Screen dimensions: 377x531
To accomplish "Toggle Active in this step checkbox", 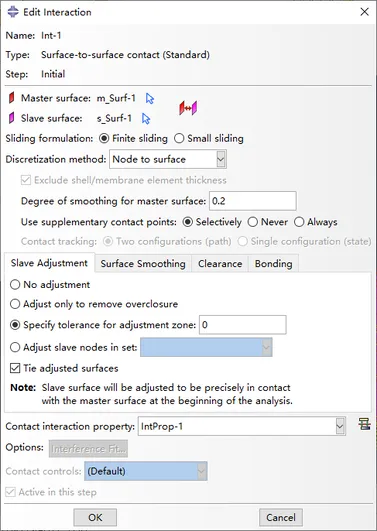I will (51, 492).
